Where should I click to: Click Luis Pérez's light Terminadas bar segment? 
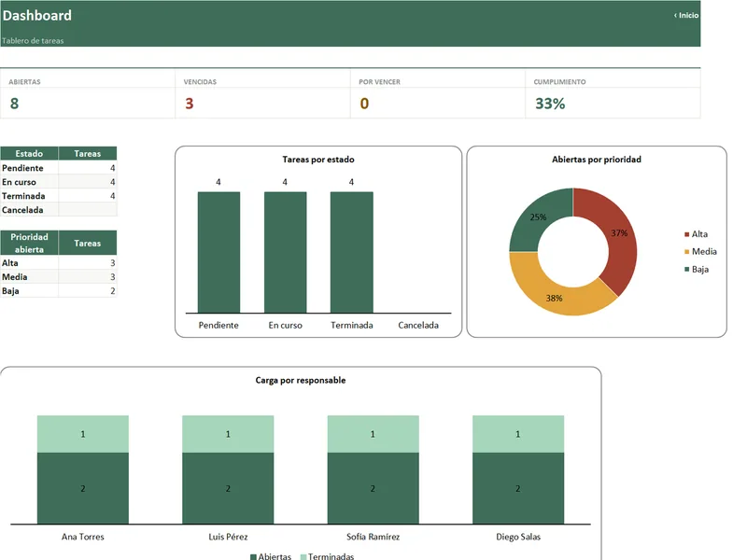tap(228, 434)
